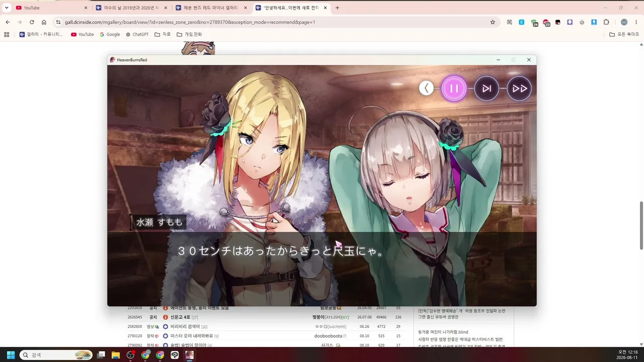
Task: Expand the 게임,만화 bookmark folder
Action: (x=189, y=34)
